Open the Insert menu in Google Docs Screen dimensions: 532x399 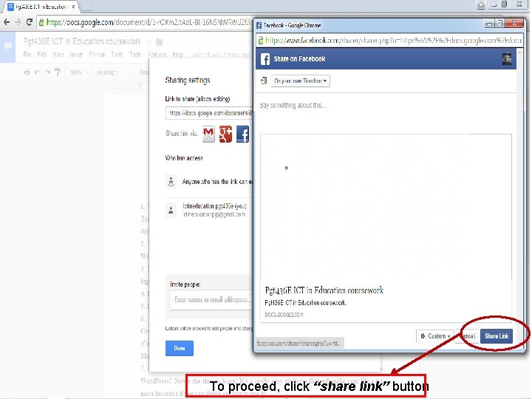tap(76, 55)
